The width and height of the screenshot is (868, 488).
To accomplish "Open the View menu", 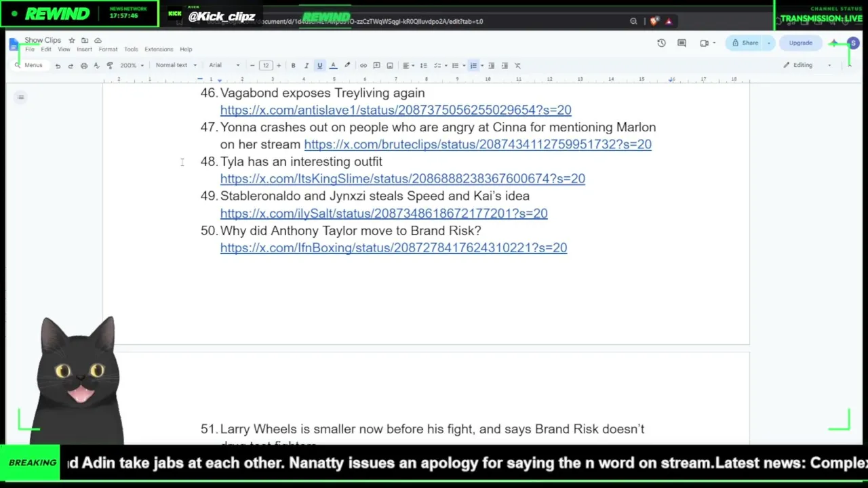I will click(64, 49).
